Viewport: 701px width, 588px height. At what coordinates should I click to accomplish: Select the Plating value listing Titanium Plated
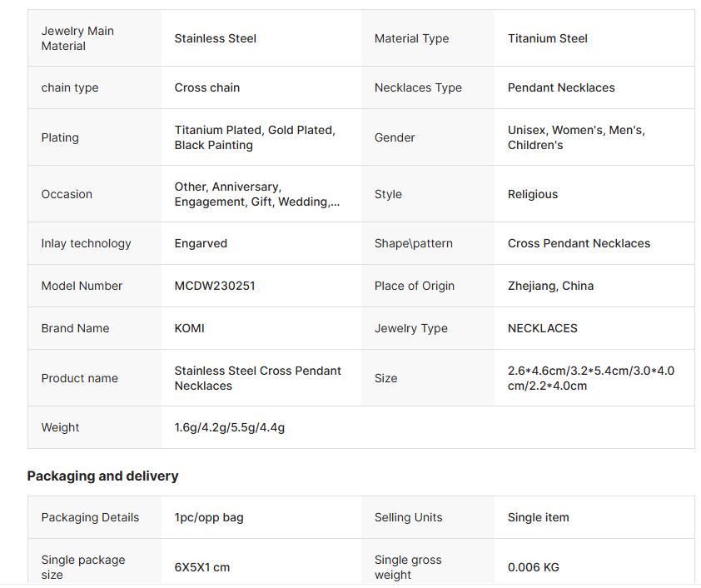pyautogui.click(x=254, y=137)
